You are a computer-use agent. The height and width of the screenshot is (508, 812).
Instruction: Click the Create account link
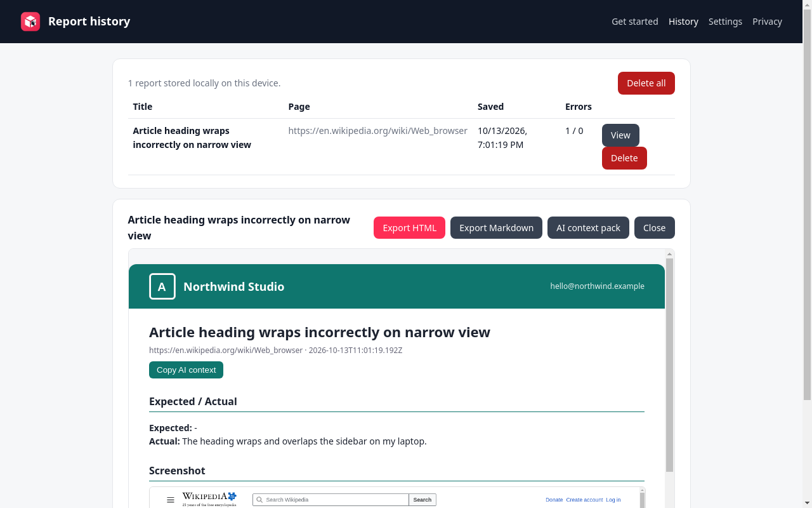584,500
